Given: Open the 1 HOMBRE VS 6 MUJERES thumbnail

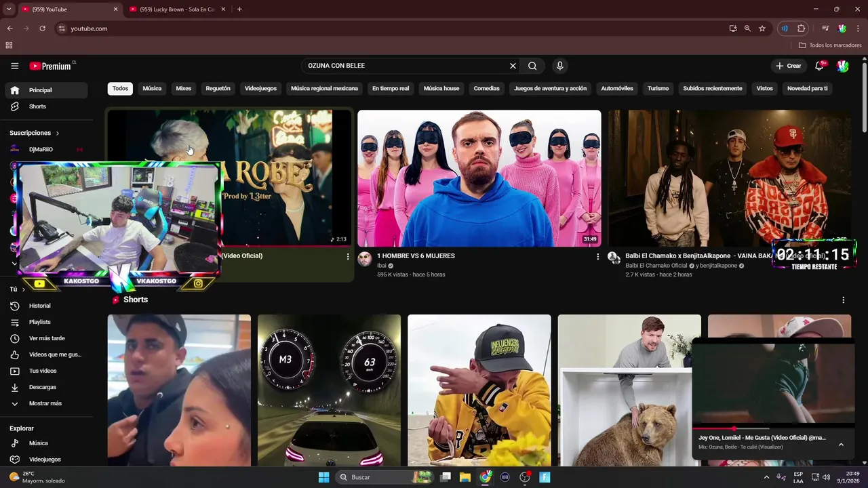Looking at the screenshot, I should tap(479, 178).
